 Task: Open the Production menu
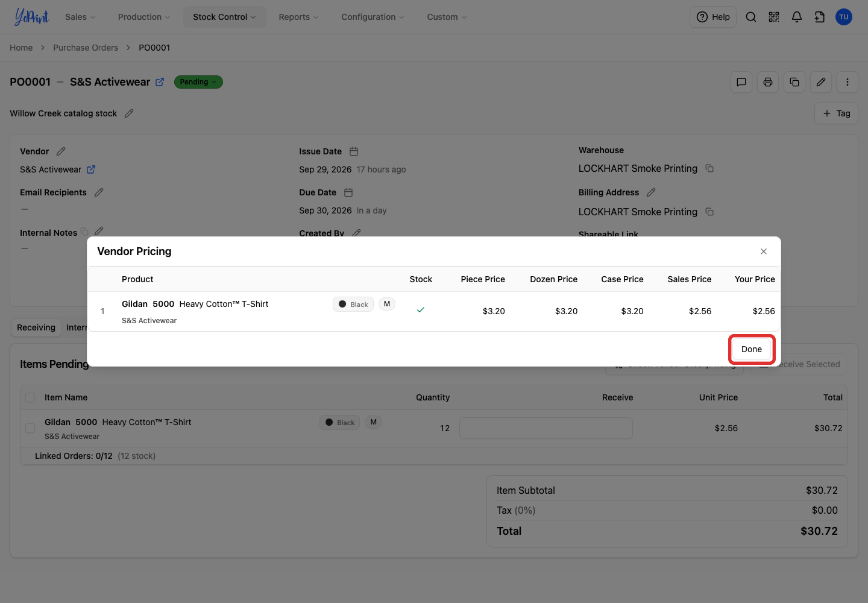point(144,17)
